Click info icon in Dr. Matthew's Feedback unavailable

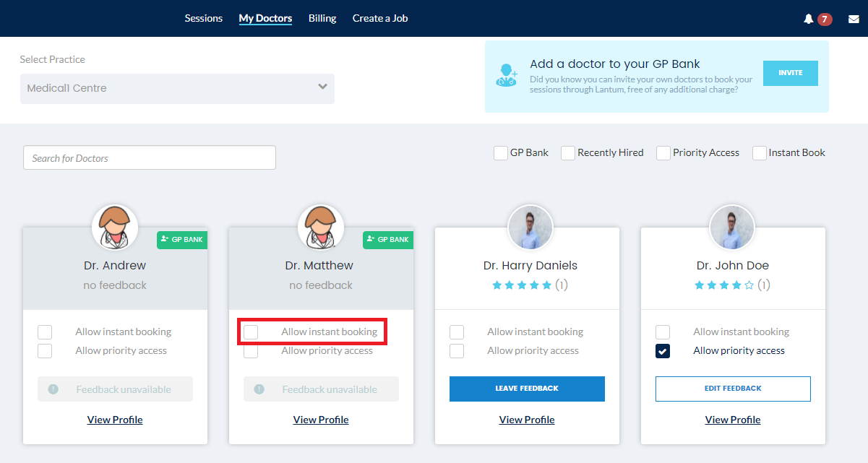[259, 389]
